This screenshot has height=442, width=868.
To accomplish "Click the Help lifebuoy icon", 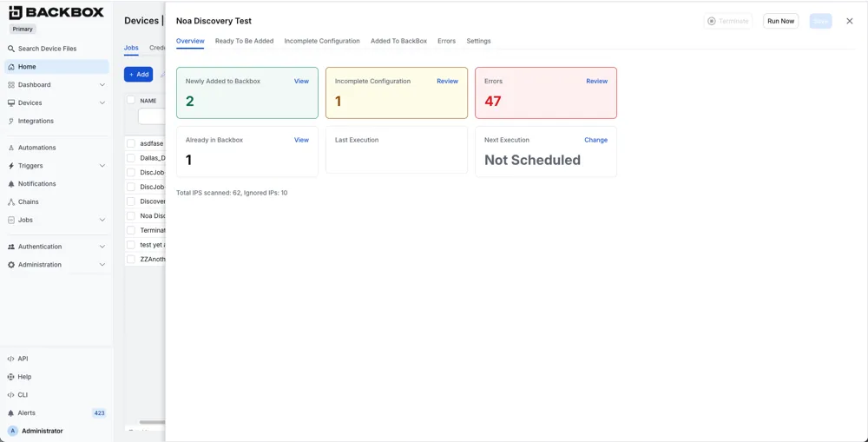I will (10, 377).
